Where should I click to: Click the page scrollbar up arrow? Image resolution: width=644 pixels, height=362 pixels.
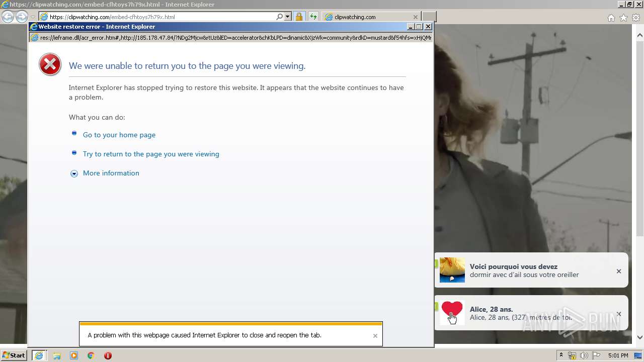point(640,36)
